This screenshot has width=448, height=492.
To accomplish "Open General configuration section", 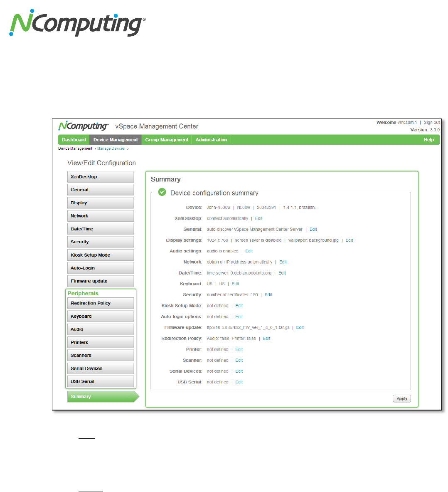I will (100, 190).
